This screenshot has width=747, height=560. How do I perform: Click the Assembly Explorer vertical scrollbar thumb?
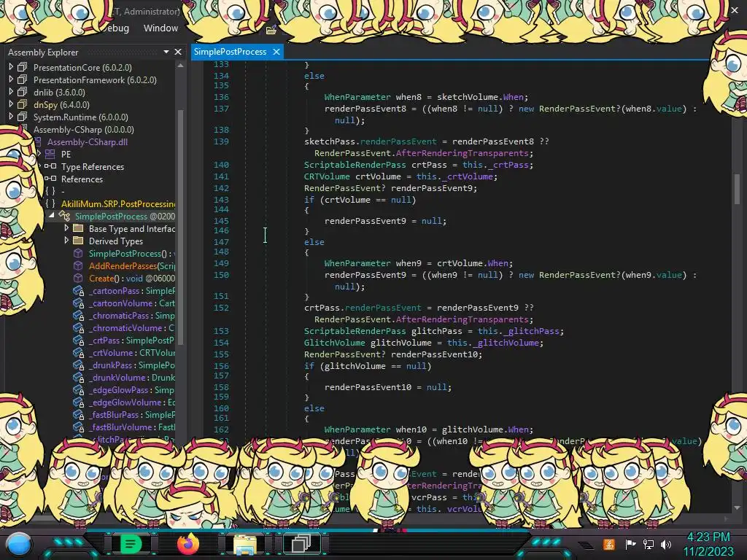click(x=181, y=226)
